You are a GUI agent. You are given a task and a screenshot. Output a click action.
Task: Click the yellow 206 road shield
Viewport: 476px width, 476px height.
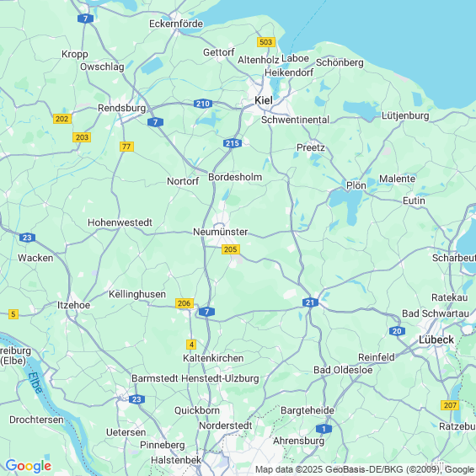tap(185, 303)
